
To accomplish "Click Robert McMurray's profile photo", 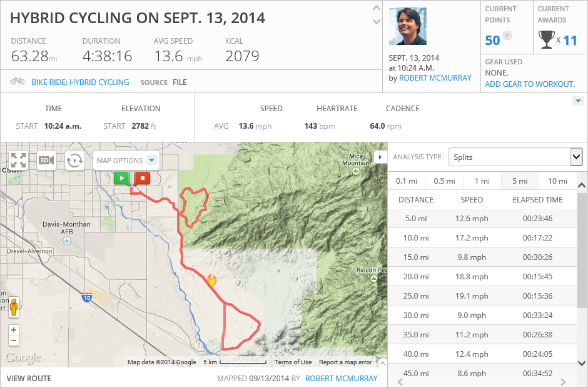I will pyautogui.click(x=407, y=26).
